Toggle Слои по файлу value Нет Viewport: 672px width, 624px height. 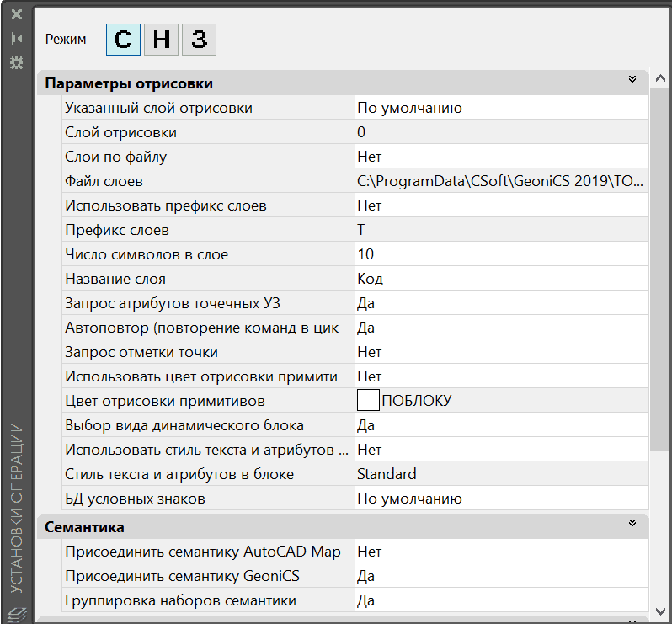click(501, 157)
